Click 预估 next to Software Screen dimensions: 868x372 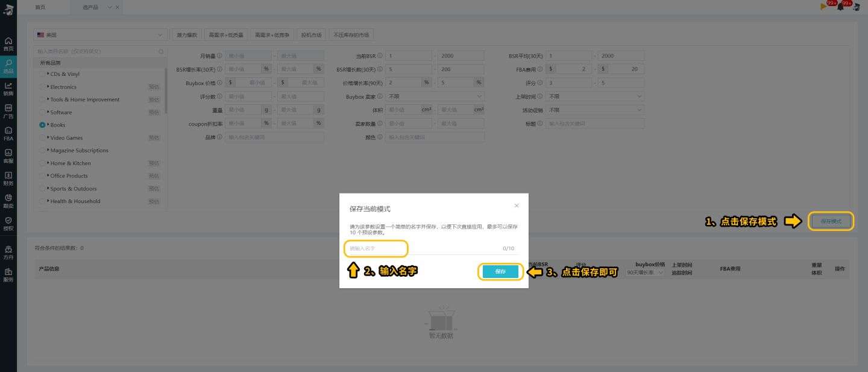pos(154,112)
